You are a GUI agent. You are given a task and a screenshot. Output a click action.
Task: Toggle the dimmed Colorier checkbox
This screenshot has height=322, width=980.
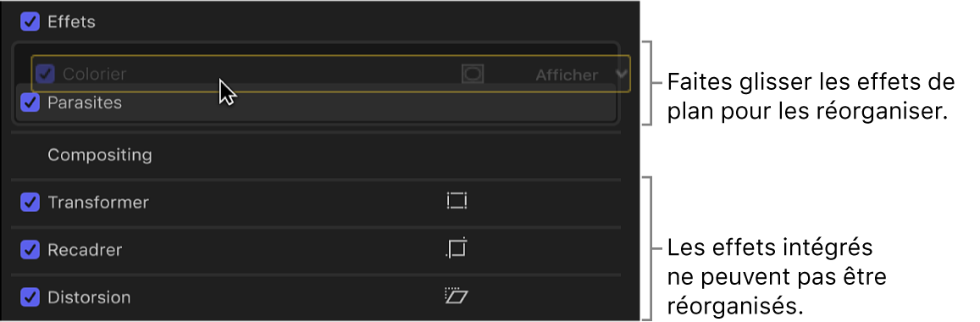click(46, 74)
